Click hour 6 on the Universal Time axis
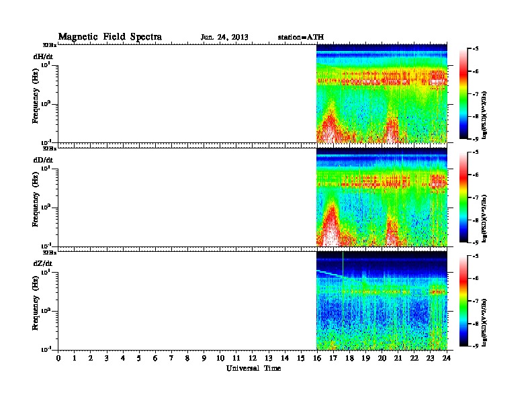Screen dimensions: 532x411 tap(155, 358)
